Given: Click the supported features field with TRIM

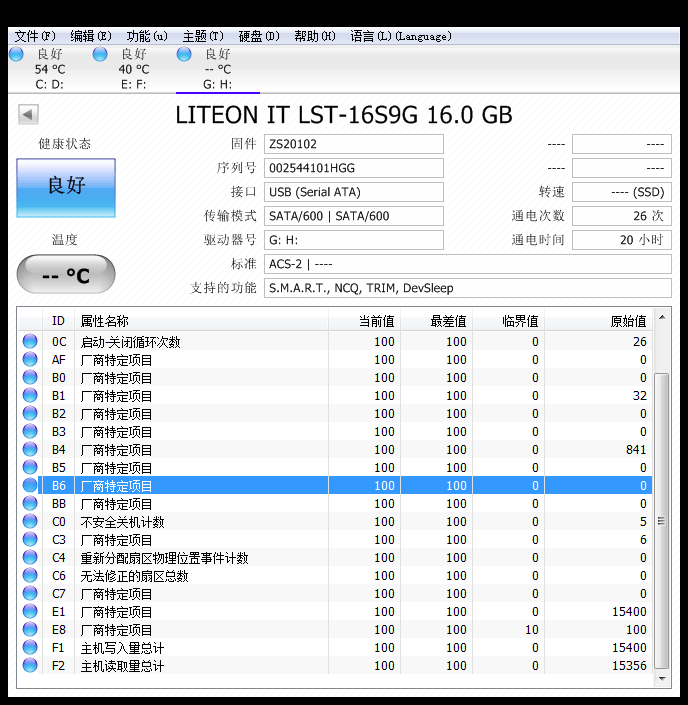Looking at the screenshot, I should pos(468,288).
